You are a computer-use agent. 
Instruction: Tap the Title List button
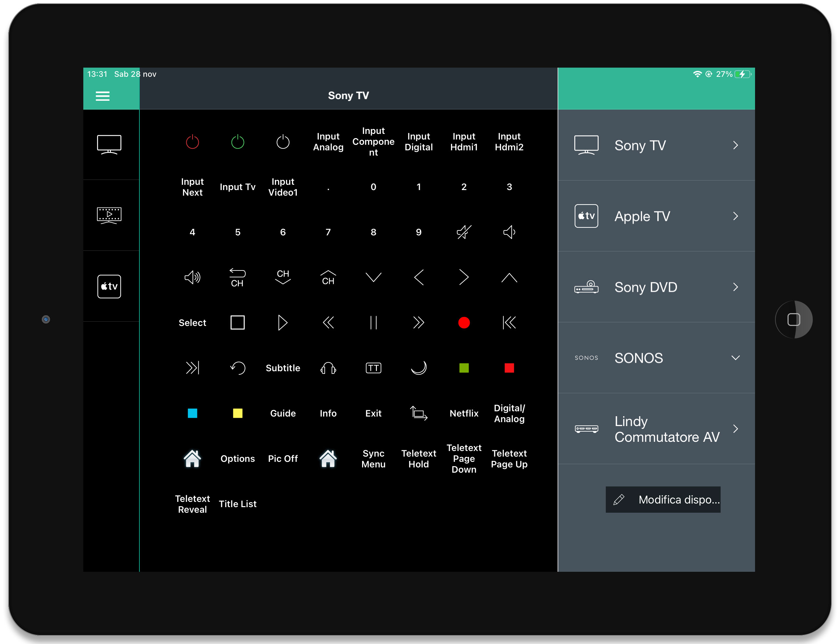[x=237, y=504]
